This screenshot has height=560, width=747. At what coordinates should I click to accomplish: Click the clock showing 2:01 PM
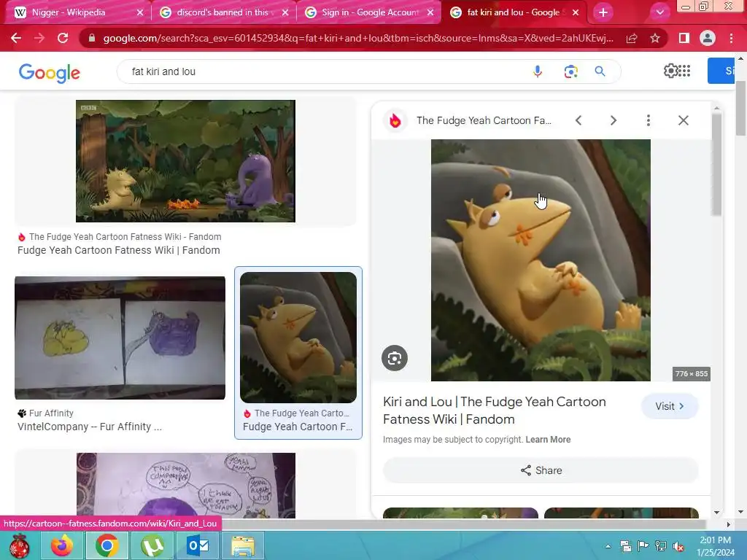pos(715,540)
